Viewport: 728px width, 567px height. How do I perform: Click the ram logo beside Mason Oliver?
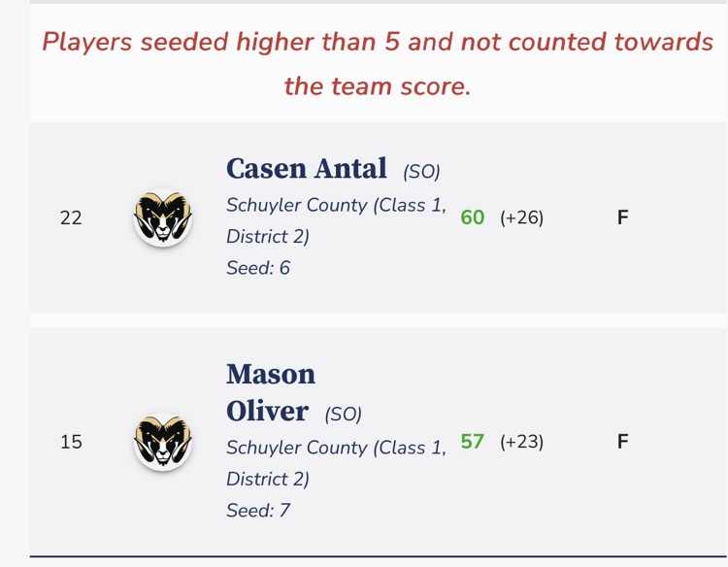click(x=162, y=443)
